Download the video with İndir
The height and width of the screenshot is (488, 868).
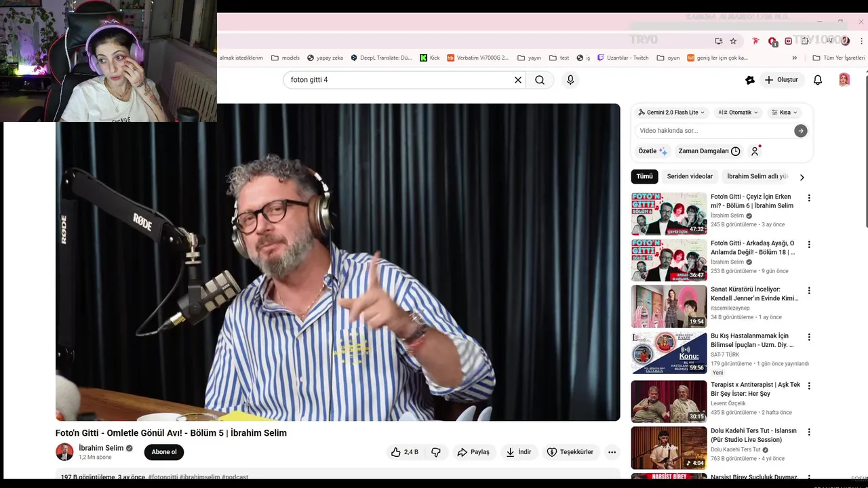point(519,452)
